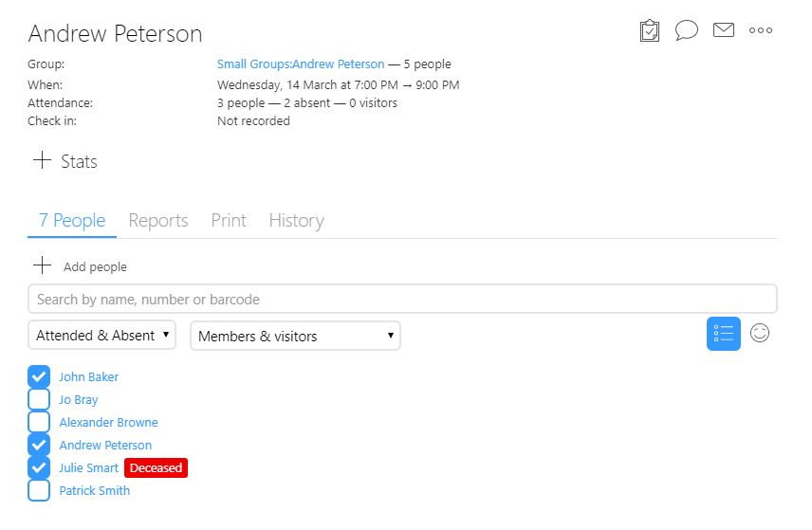Switch to the smiley face view
812x530 pixels.
coord(760,333)
